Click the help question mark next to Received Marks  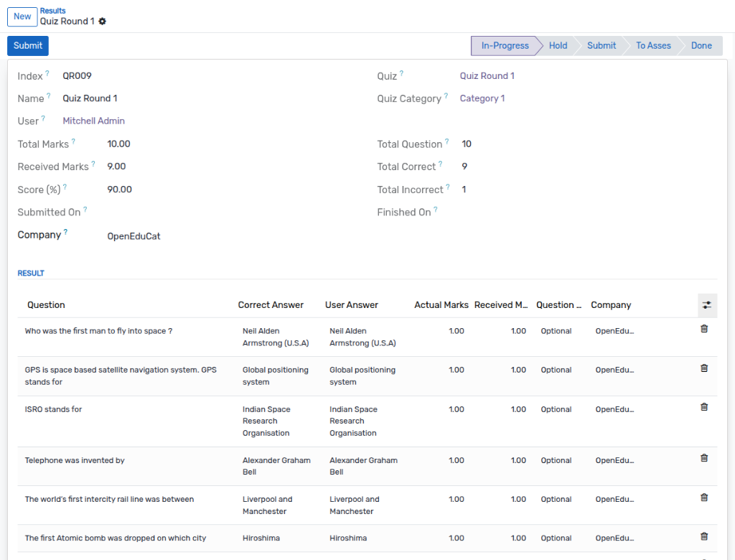tap(93, 164)
